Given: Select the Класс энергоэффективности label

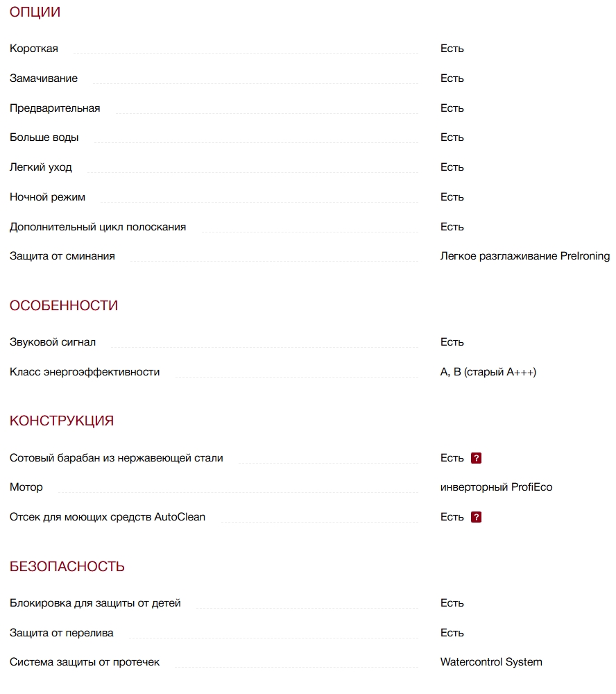Looking at the screenshot, I should coord(85,372).
